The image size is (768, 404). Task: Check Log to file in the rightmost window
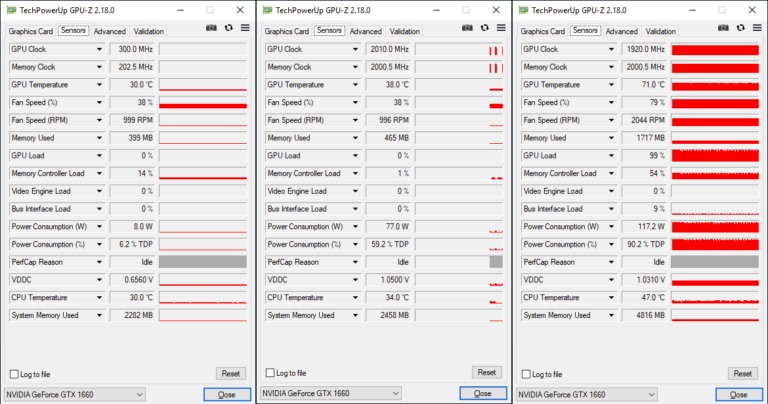(526, 374)
